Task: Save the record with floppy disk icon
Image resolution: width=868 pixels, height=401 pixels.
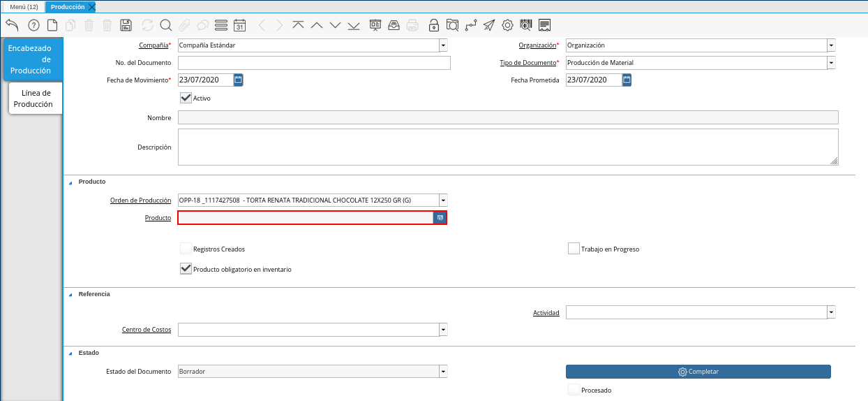Action: pyautogui.click(x=126, y=25)
